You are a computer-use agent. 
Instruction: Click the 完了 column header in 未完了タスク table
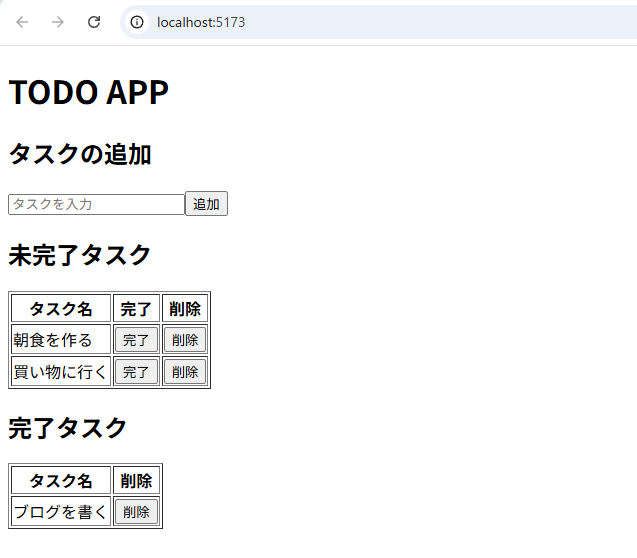tap(136, 309)
